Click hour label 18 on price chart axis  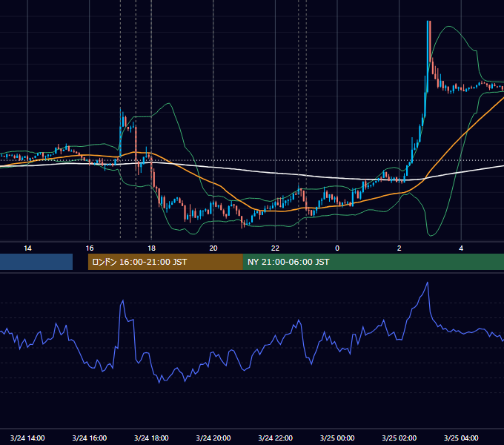tap(151, 248)
